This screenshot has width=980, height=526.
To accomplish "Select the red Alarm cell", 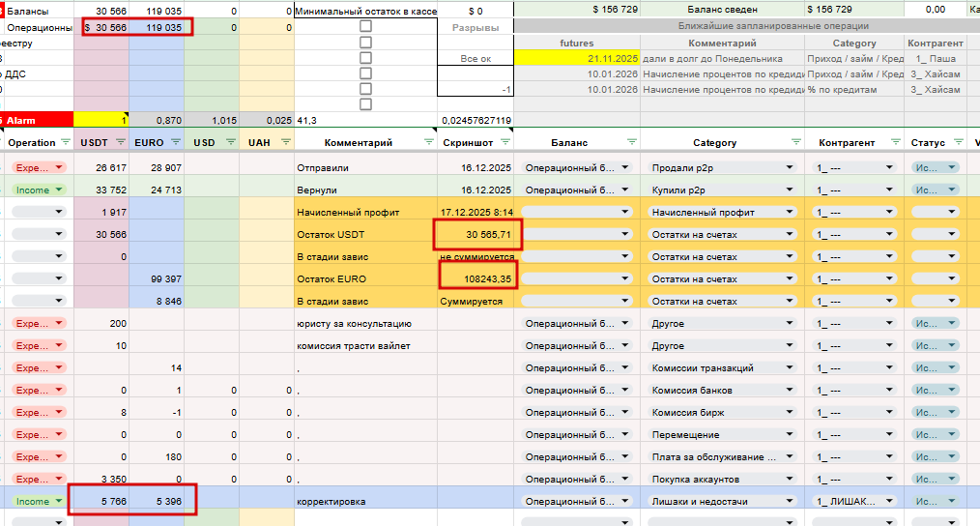I will pyautogui.click(x=38, y=120).
